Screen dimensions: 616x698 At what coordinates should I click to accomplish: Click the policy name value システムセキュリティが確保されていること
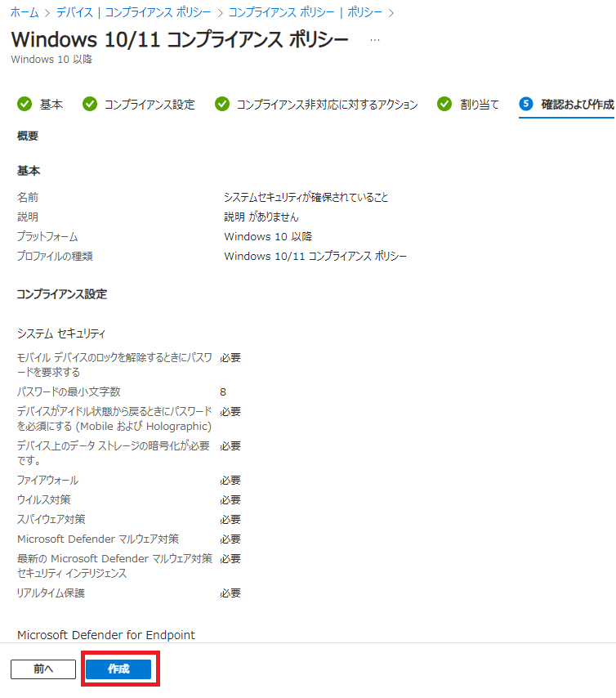(306, 197)
